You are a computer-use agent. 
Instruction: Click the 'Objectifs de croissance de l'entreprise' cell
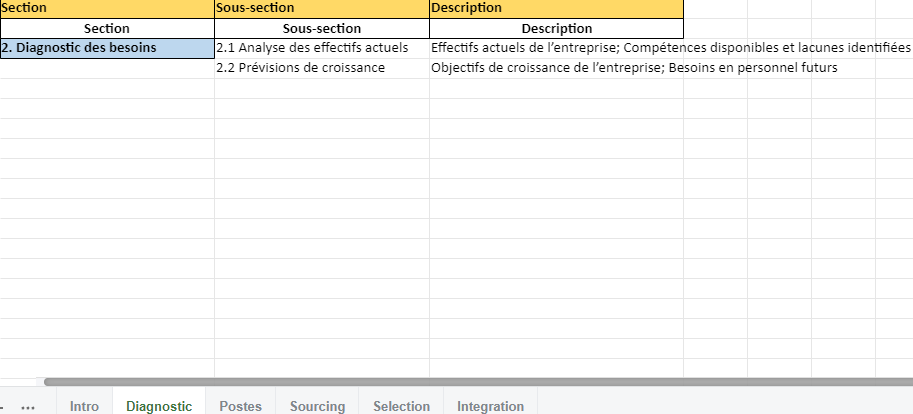pyautogui.click(x=556, y=68)
